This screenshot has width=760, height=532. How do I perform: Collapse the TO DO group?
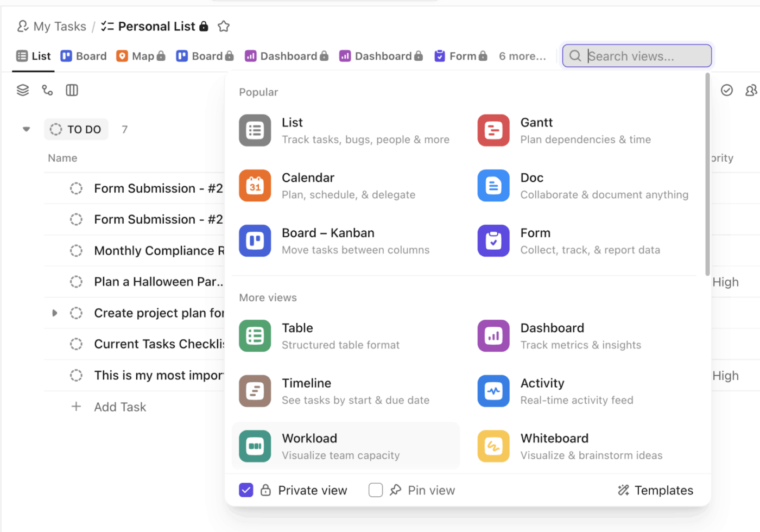(26, 129)
